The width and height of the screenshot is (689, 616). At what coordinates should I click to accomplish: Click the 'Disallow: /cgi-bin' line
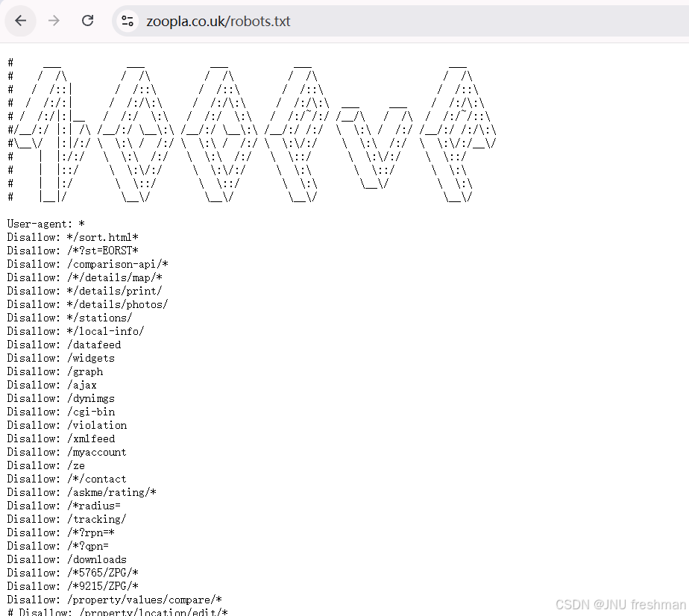click(x=61, y=412)
